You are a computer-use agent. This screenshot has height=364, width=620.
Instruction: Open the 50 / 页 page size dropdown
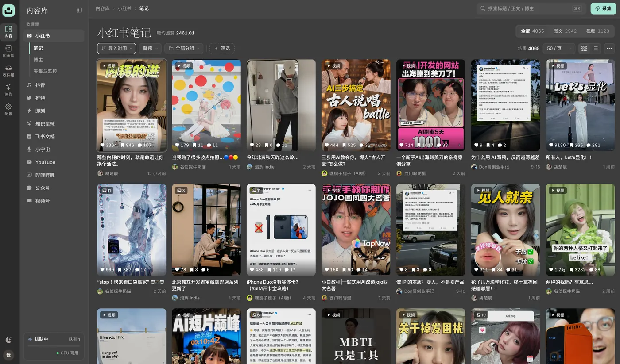click(558, 48)
